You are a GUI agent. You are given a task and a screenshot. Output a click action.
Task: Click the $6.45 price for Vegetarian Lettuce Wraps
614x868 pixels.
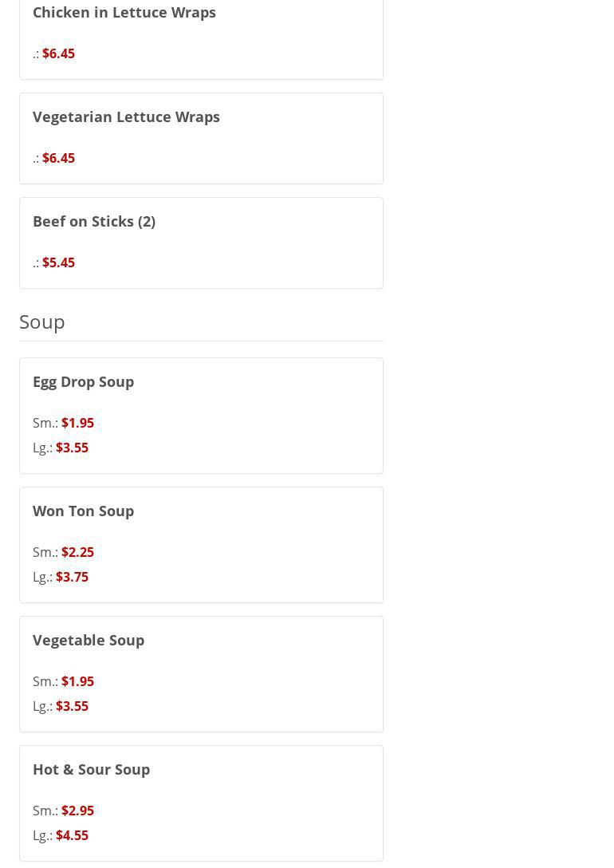pos(58,158)
